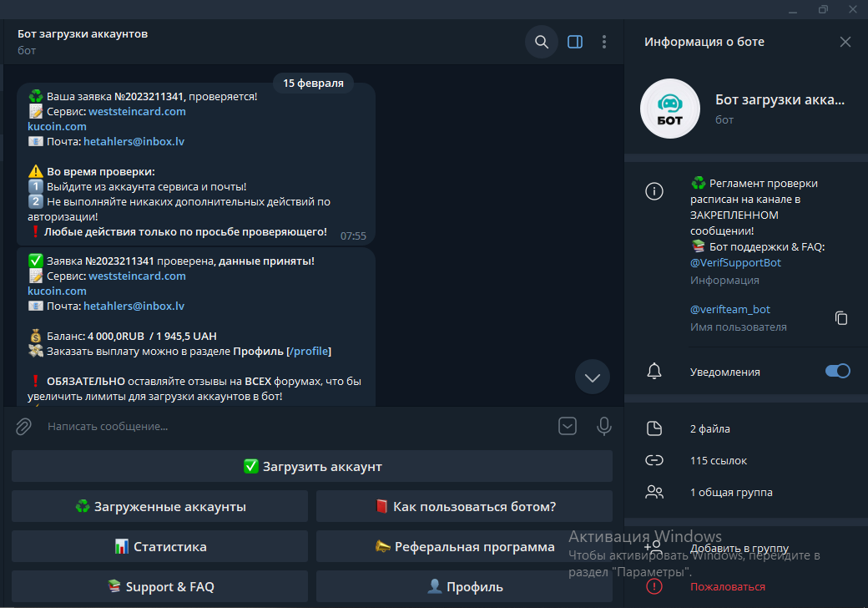
Task: Open the 2 files shared media
Action: pos(710,428)
